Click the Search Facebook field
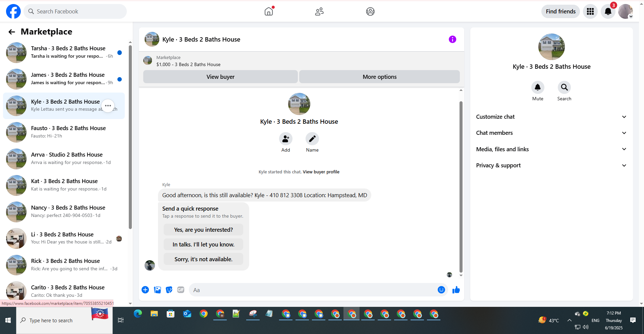The image size is (644, 334). (75, 11)
